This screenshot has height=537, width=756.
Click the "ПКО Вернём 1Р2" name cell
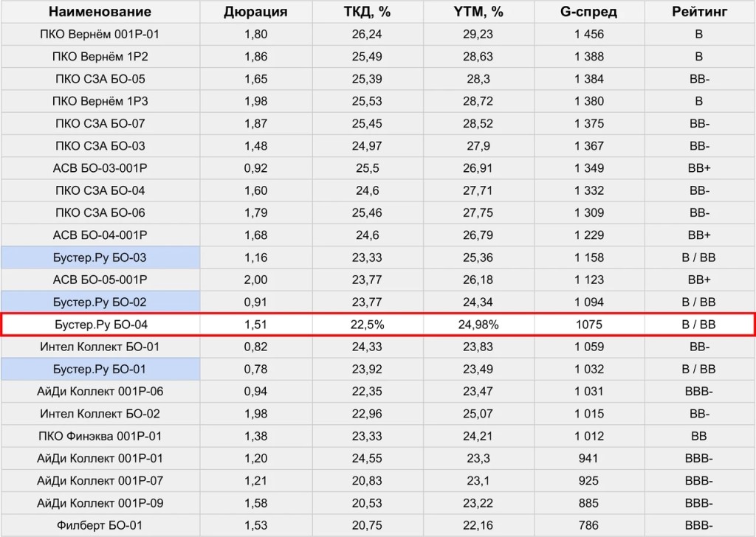100,56
